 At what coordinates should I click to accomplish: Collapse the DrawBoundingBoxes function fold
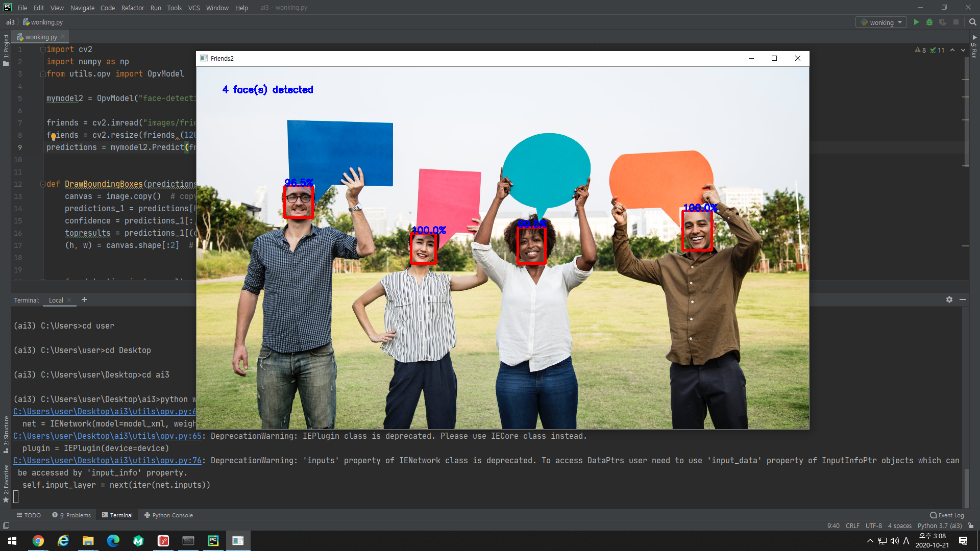[x=43, y=184]
